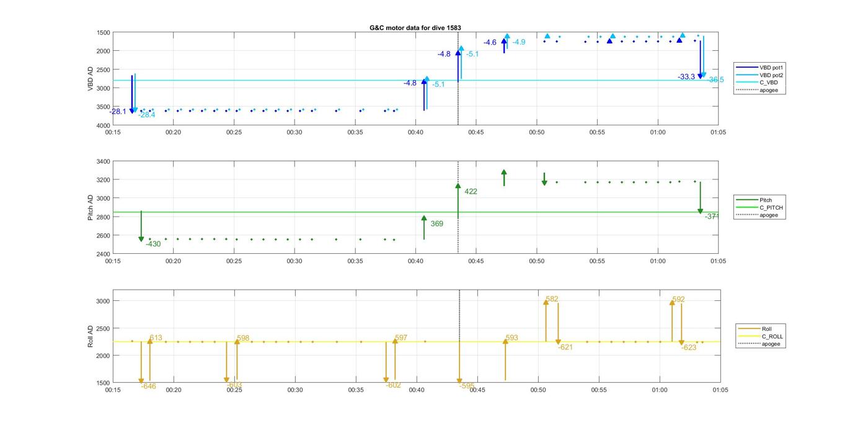Viewport: 868px width, 430px height.
Task: Click the "2800" tick on Pitch axis
Action: coord(104,217)
